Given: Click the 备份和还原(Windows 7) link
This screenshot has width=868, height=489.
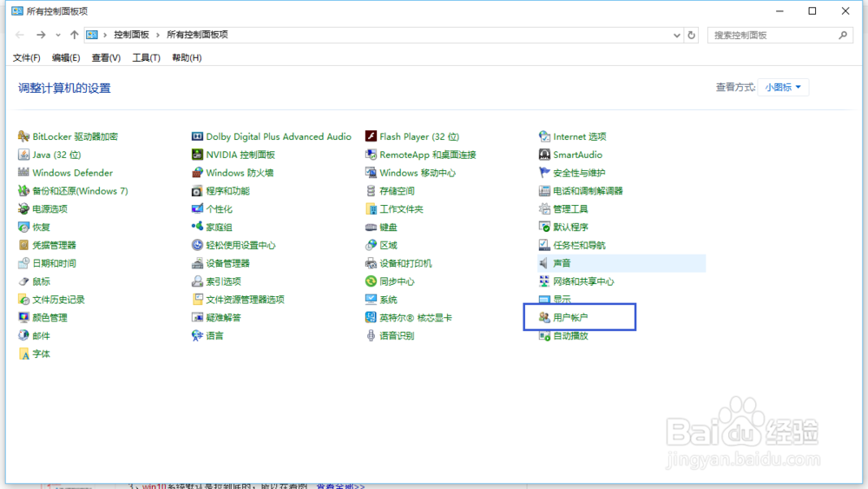Looking at the screenshot, I should pos(80,190).
